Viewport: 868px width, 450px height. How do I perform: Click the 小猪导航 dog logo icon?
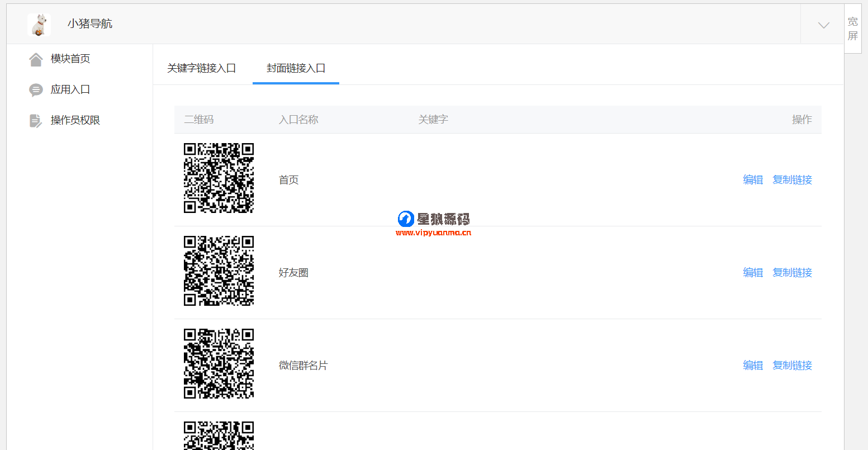[x=39, y=25]
